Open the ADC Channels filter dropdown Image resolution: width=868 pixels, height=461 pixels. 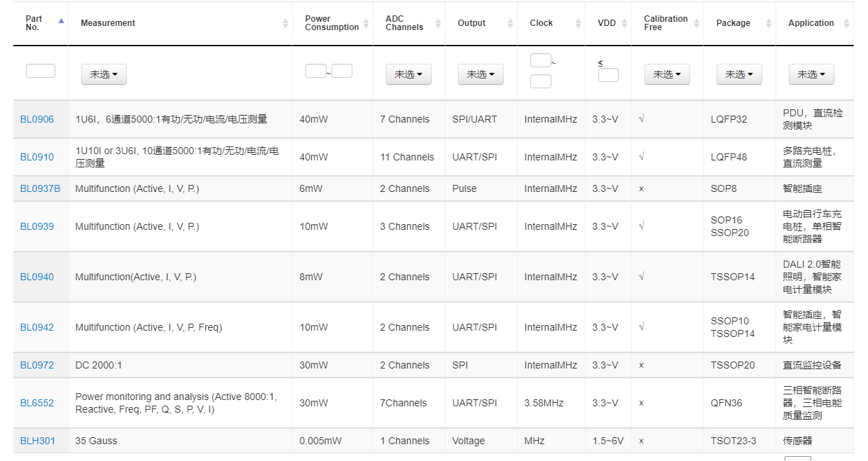click(x=408, y=74)
